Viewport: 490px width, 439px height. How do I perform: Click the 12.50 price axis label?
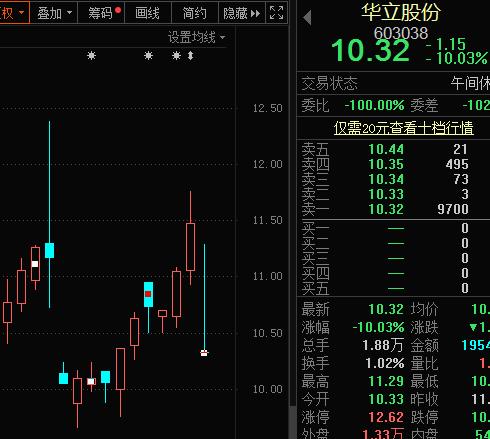pyautogui.click(x=268, y=108)
